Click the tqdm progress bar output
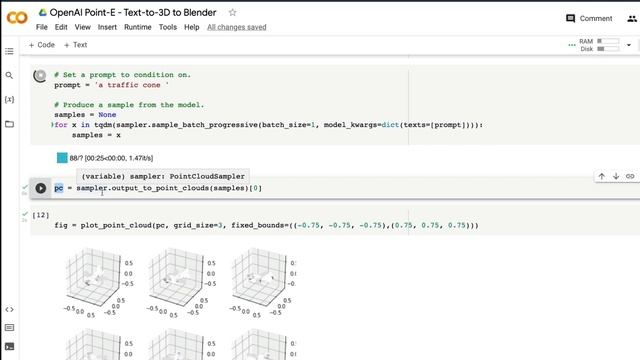The width and height of the screenshot is (640, 360). (105, 158)
